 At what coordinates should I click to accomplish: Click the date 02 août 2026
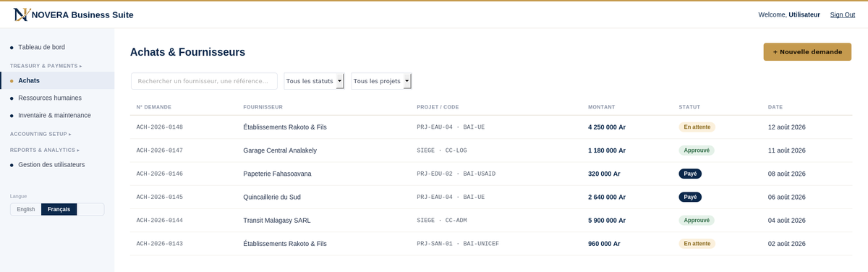pyautogui.click(x=787, y=244)
